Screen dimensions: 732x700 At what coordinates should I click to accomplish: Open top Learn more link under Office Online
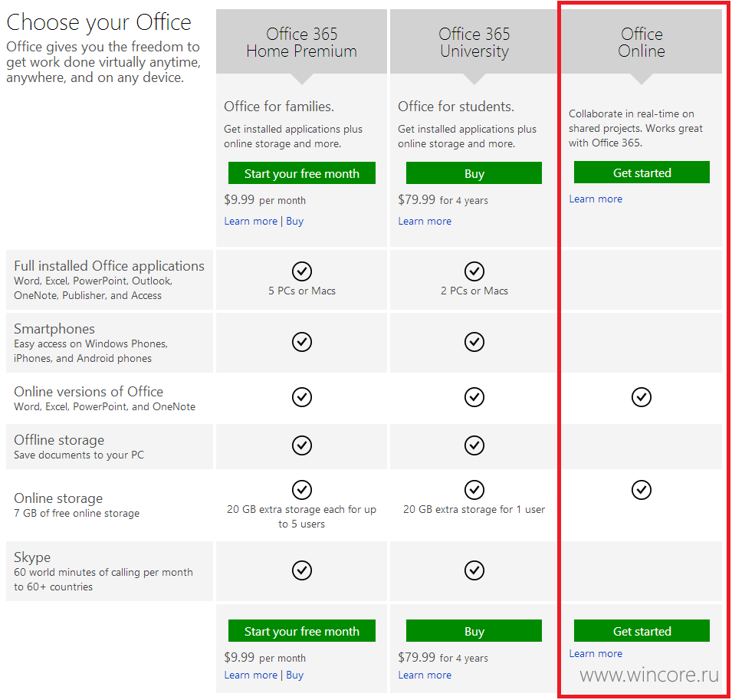coord(596,199)
